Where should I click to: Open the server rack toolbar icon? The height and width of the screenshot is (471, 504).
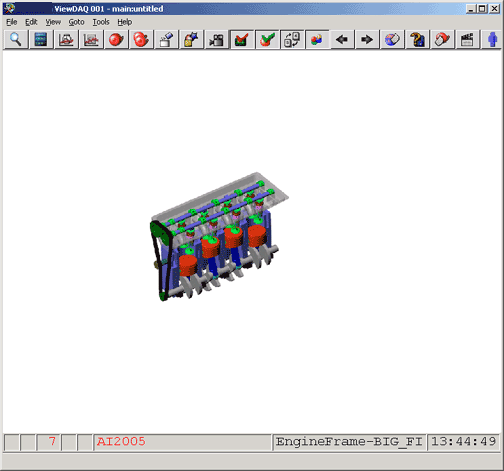point(41,40)
